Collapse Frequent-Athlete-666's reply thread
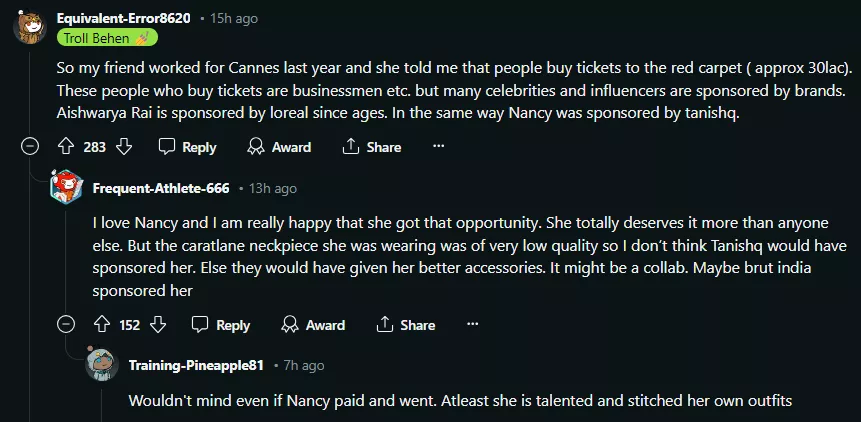The height and width of the screenshot is (422, 861). (x=66, y=325)
